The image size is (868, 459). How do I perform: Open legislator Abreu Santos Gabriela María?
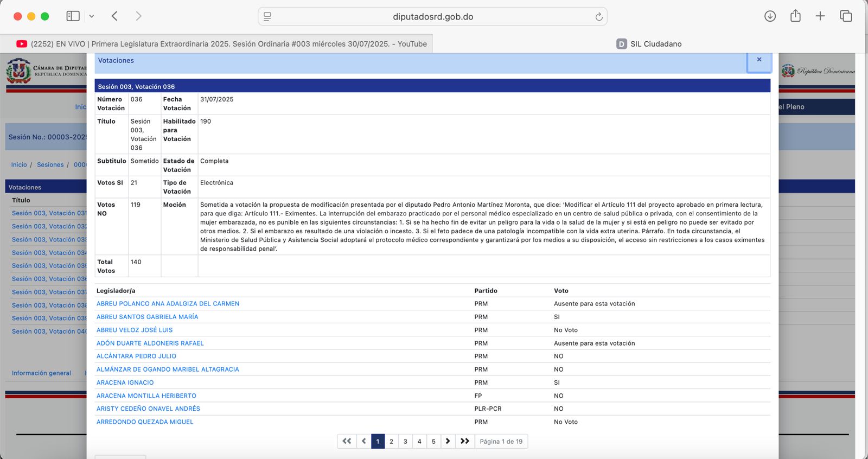147,317
